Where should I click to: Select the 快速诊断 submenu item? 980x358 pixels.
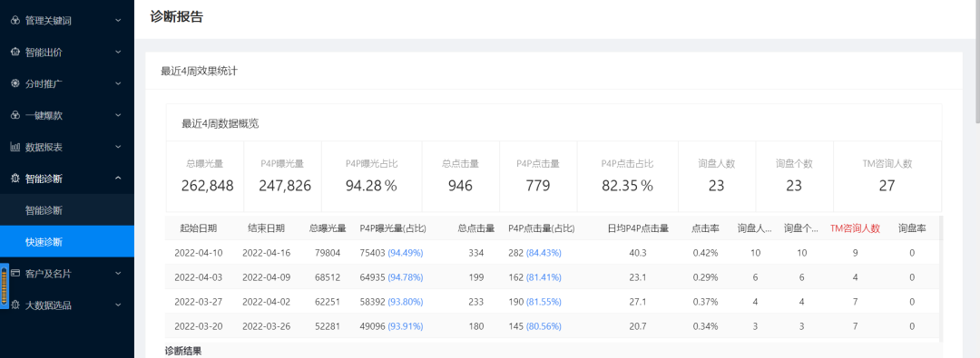tap(67, 242)
